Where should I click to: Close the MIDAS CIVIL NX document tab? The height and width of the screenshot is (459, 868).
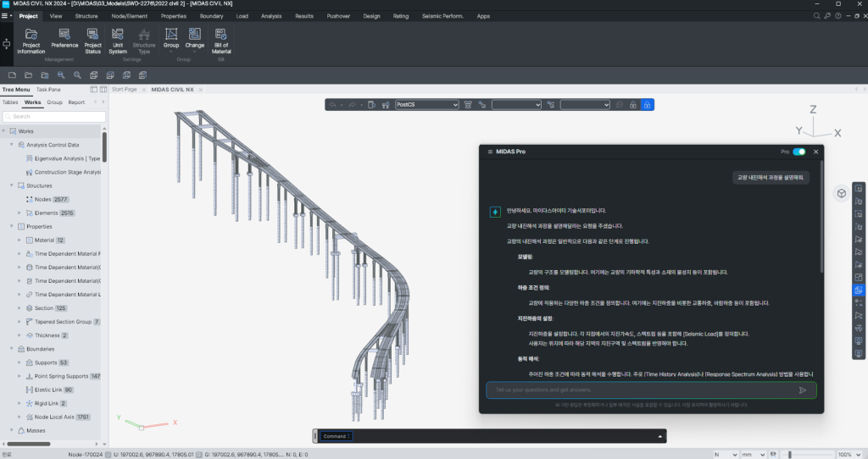click(x=200, y=90)
